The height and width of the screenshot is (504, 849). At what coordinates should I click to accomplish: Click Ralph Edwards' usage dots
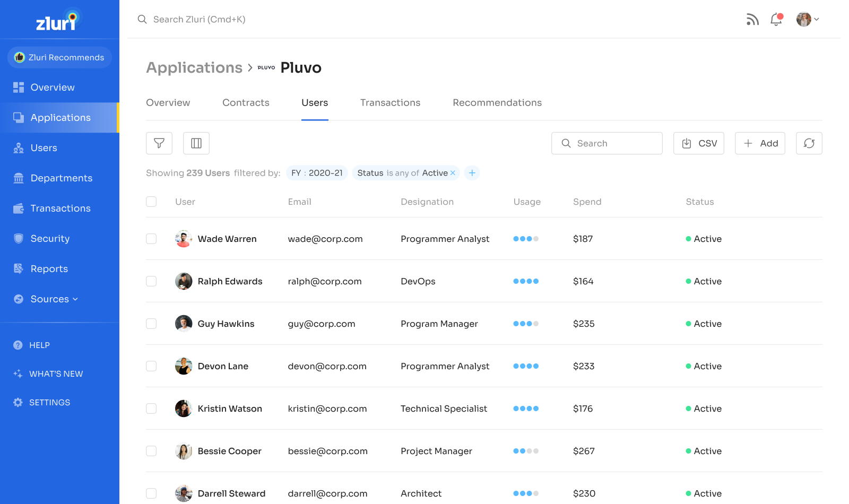coord(526,281)
